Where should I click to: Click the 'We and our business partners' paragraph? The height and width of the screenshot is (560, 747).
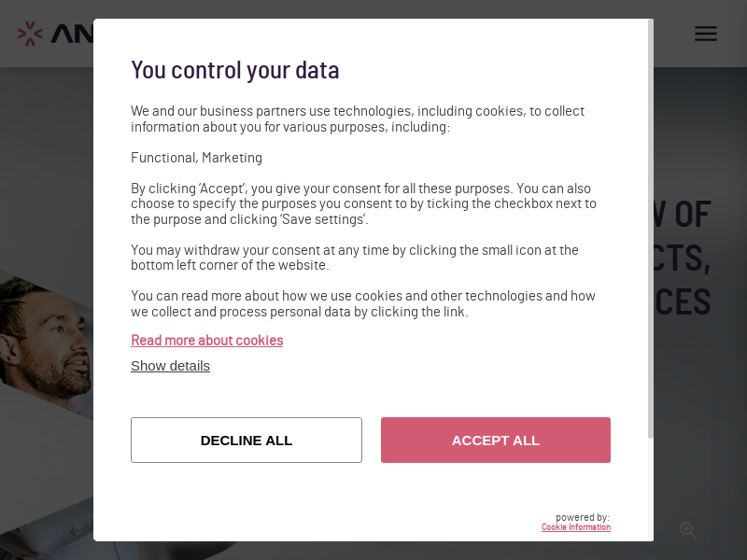point(358,119)
